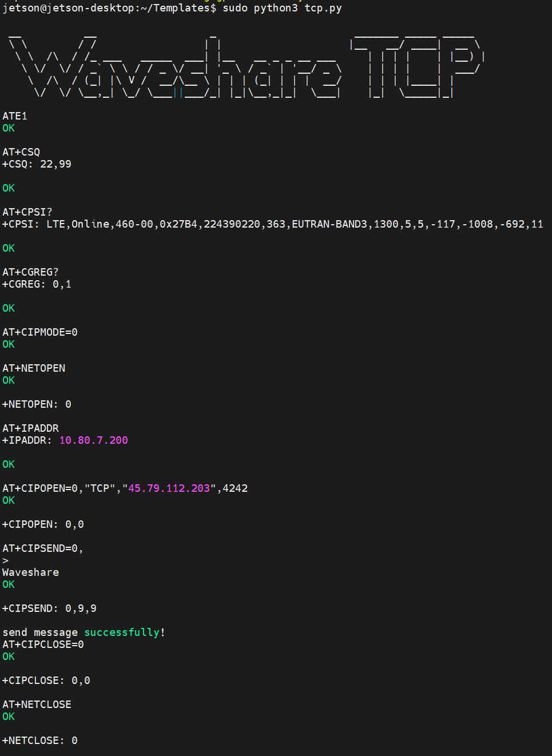552x756 pixels.
Task: Click the '+CIPSEND: 0,9,9' response
Action: 49,608
